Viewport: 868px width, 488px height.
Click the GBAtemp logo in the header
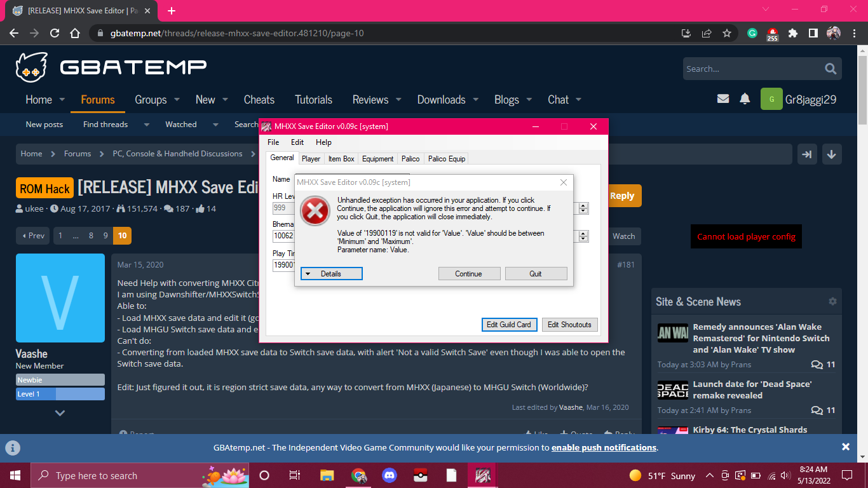click(111, 67)
